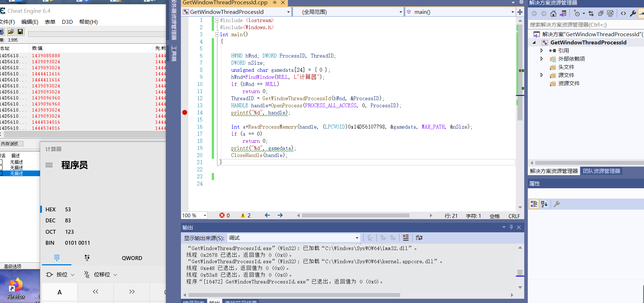Clear all output icon
The width and height of the screenshot is (644, 303).
(x=406, y=238)
